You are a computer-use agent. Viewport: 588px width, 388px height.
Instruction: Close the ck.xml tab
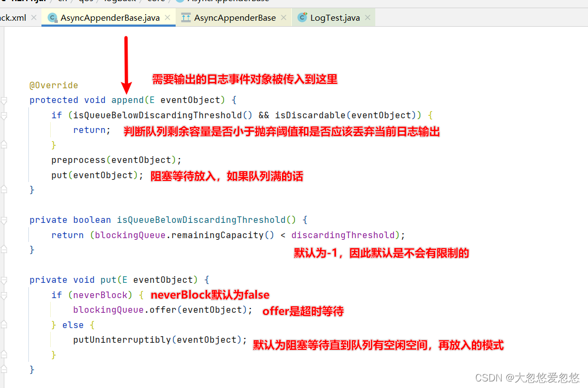coord(33,17)
